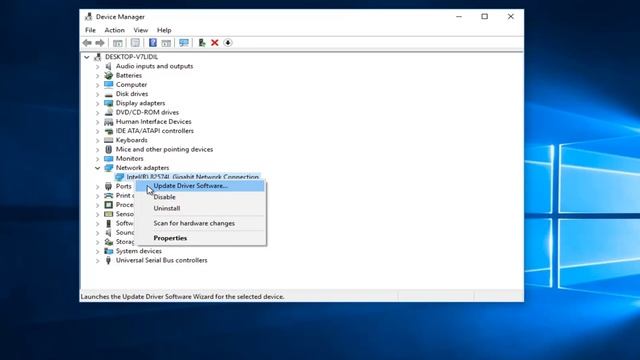Select the 'IDE ATA/ATAPI controllers' label
This screenshot has width=640, height=360.
(x=155, y=131)
